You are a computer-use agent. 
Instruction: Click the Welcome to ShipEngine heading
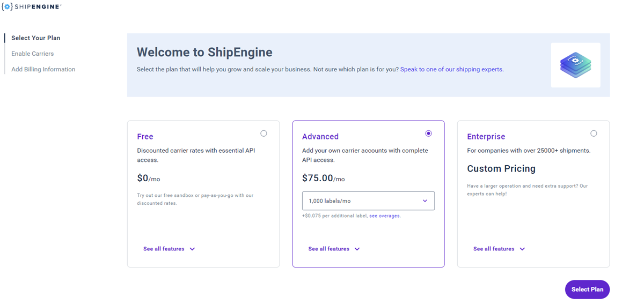(204, 52)
